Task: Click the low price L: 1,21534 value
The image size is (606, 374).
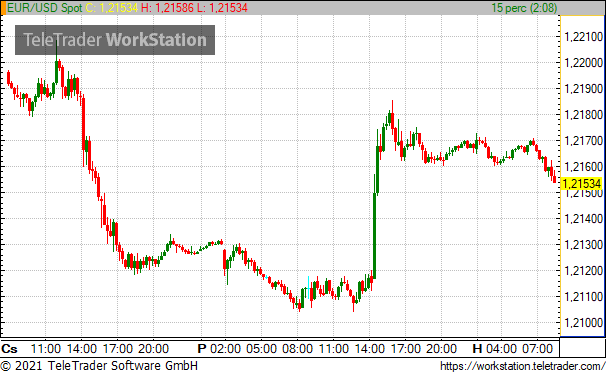Action: [222, 8]
